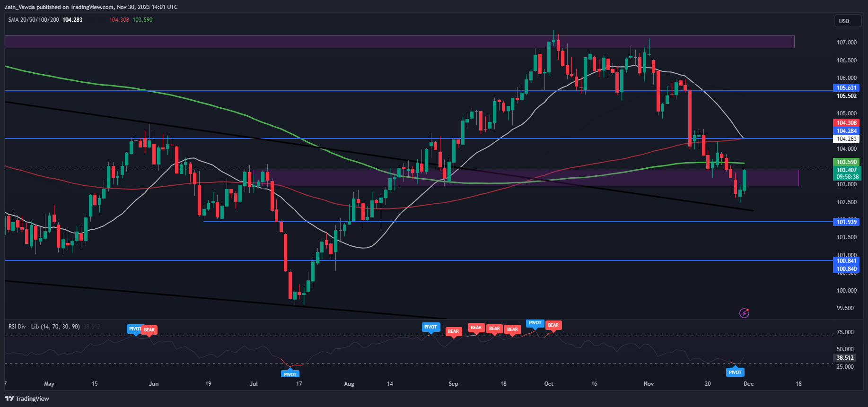Click the PIVOT label just before Oct

click(535, 323)
